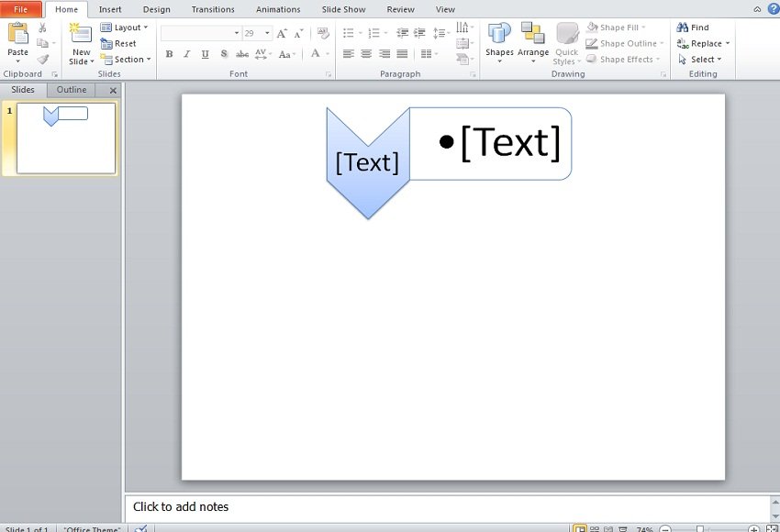Image resolution: width=780 pixels, height=532 pixels.
Task: Click the zoom slider handle
Action: 700,529
